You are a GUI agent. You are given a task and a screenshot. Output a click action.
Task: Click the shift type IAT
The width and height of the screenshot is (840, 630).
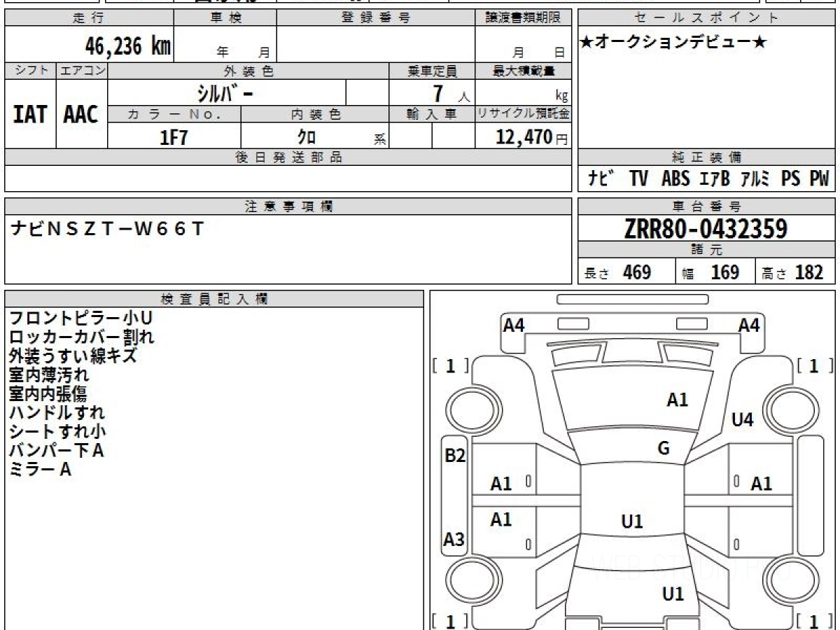point(30,115)
